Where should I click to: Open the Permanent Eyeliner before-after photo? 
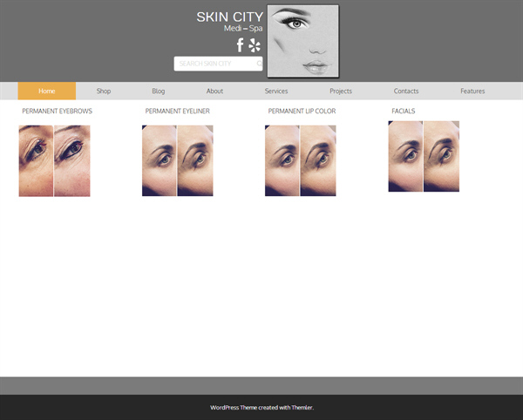click(x=178, y=160)
